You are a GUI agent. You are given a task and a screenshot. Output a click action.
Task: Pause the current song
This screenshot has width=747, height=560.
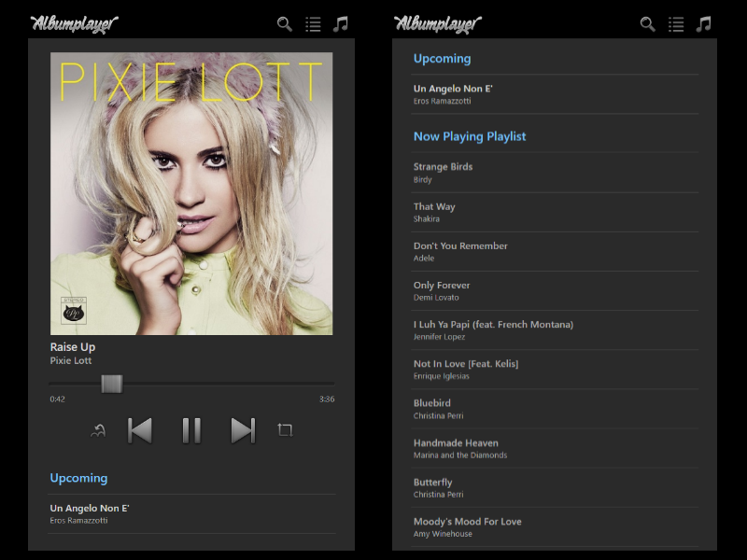click(x=191, y=430)
